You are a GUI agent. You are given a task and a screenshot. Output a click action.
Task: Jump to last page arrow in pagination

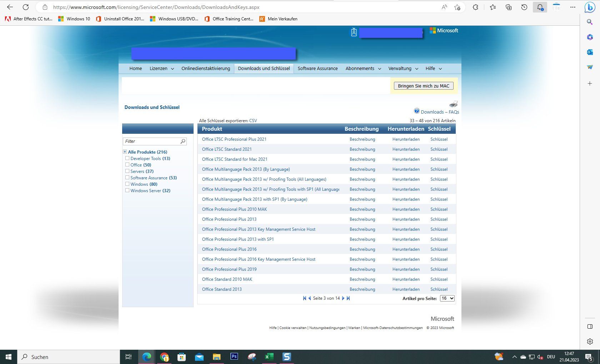pyautogui.click(x=348, y=298)
